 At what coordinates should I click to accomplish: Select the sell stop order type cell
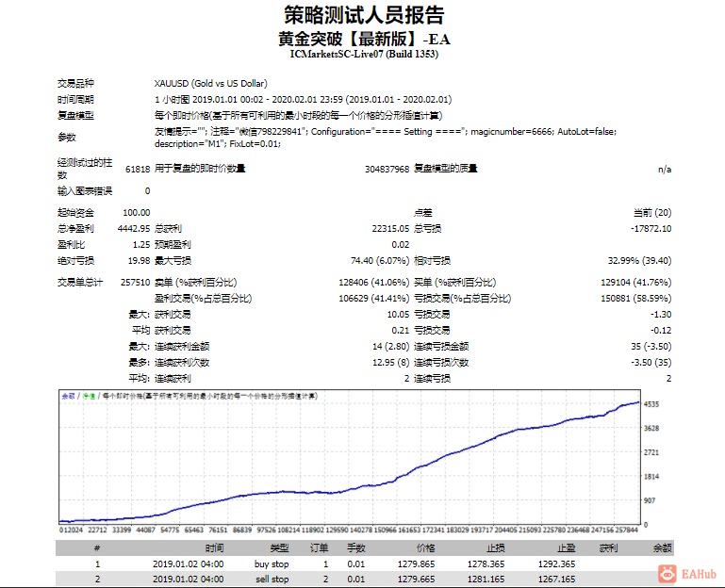272,580
